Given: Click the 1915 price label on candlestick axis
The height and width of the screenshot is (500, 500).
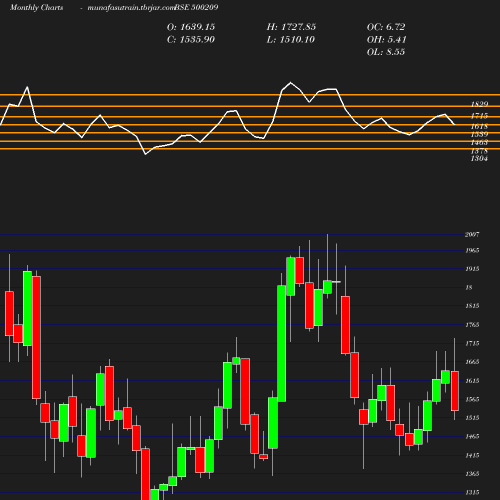Looking at the screenshot, I should click(x=472, y=269).
